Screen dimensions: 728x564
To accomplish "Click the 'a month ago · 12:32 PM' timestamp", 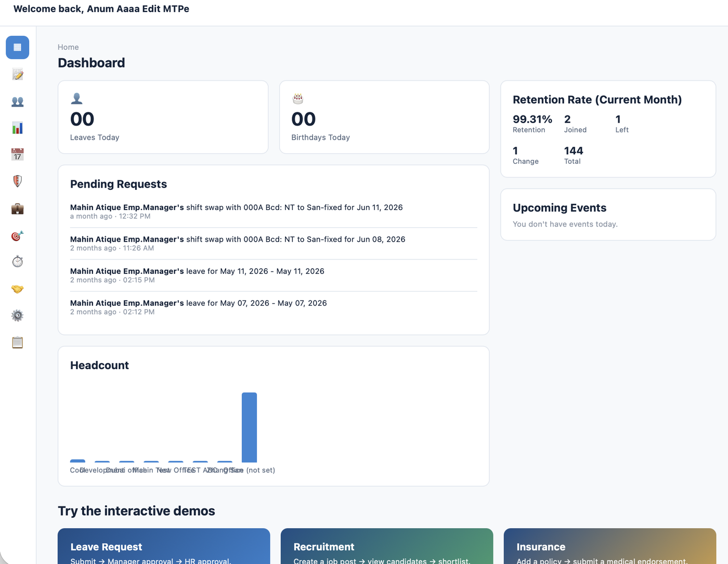I will [x=110, y=216].
